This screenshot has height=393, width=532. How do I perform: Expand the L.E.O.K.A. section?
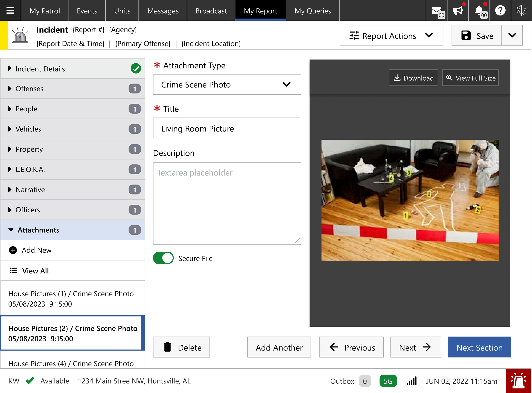pyautogui.click(x=73, y=170)
